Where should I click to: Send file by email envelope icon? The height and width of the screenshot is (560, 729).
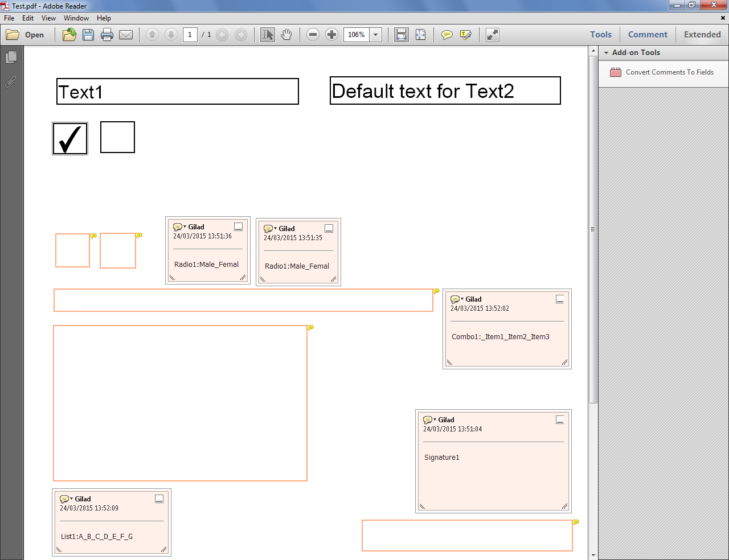pyautogui.click(x=126, y=35)
